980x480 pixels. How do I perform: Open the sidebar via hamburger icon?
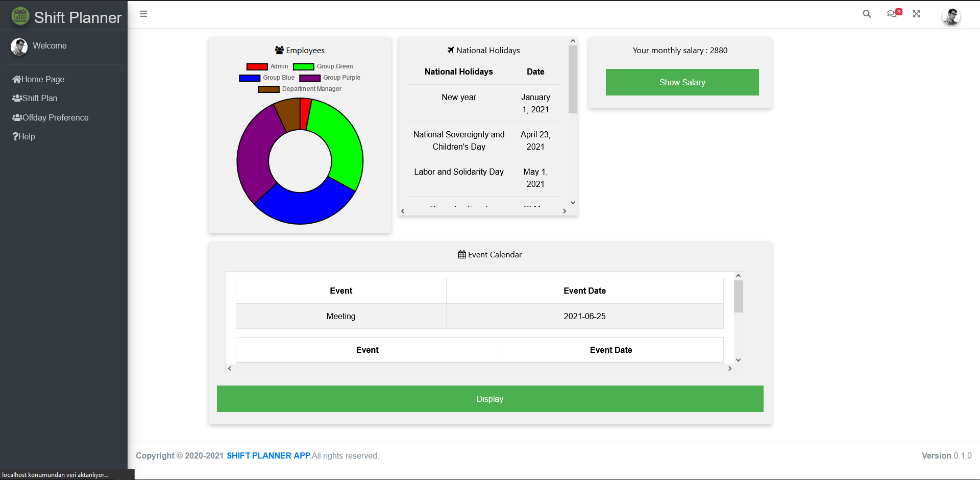point(143,14)
